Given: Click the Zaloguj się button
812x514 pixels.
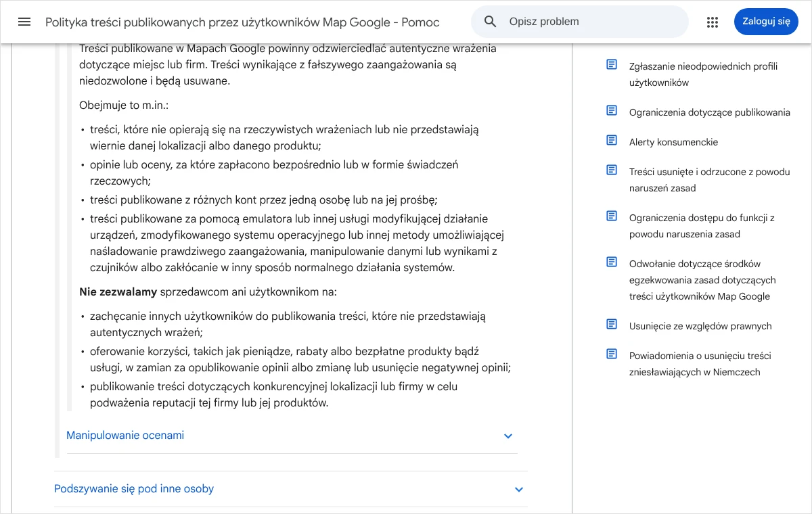Looking at the screenshot, I should pyautogui.click(x=766, y=22).
